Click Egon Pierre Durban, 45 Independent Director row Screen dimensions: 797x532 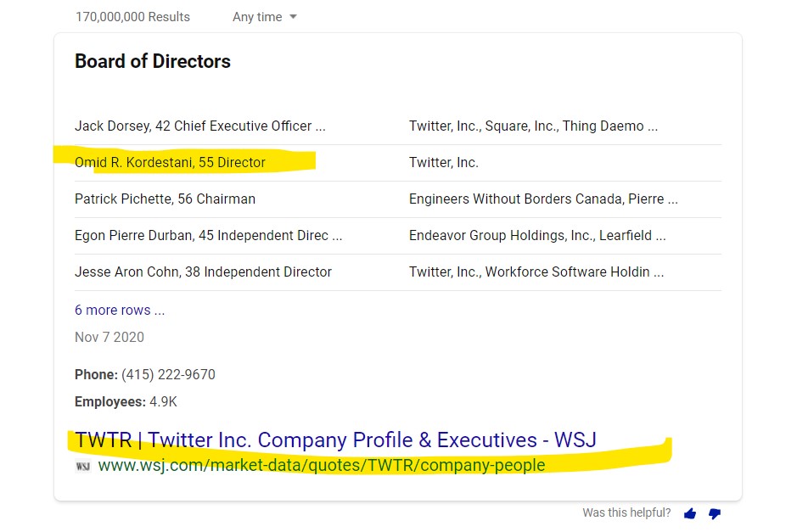click(398, 236)
